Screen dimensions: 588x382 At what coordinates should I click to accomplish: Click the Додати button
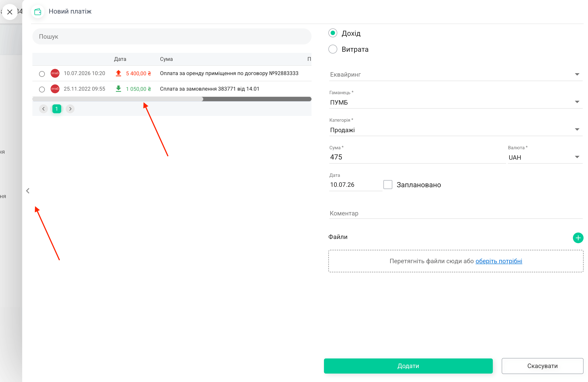pos(408,366)
